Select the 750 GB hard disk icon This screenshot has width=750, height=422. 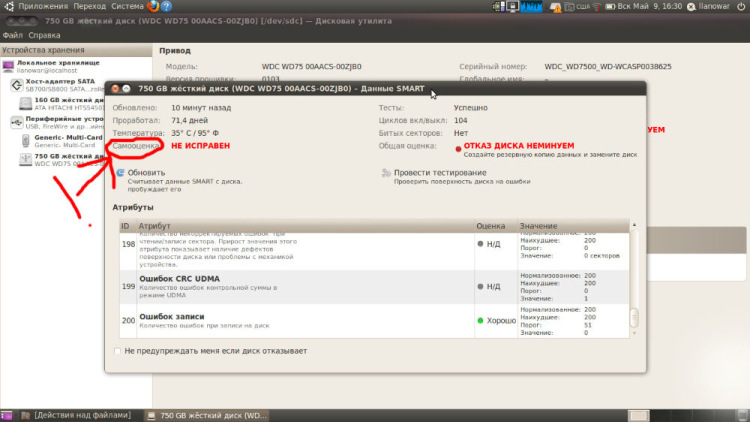click(x=26, y=159)
